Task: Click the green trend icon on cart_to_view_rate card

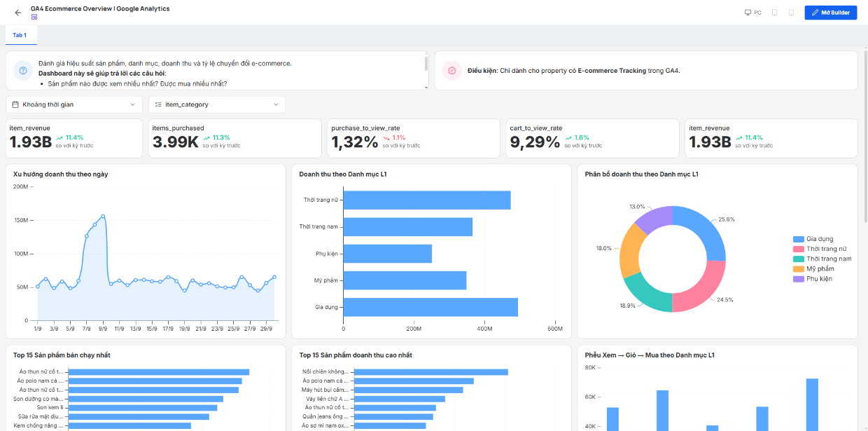Action: pyautogui.click(x=568, y=137)
